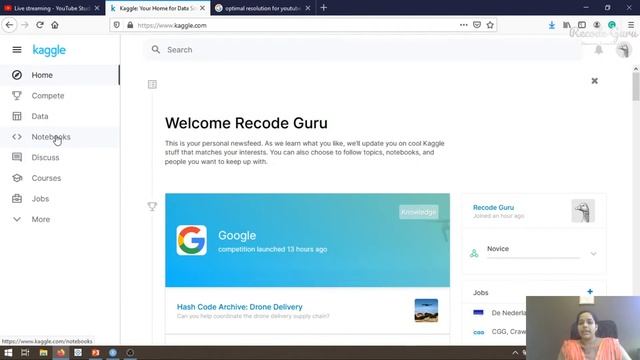The image size is (640, 360).
Task: Click the search magnifier icon
Action: [156, 50]
